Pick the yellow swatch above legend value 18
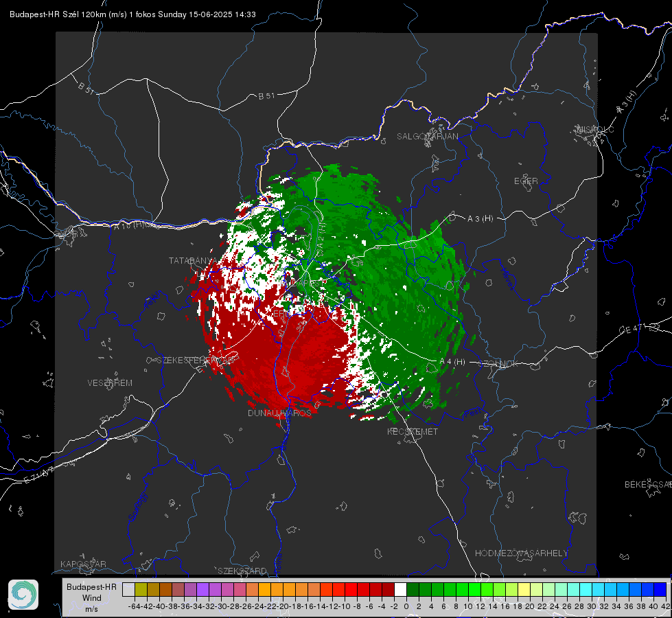The width and height of the screenshot is (672, 618). point(524,590)
